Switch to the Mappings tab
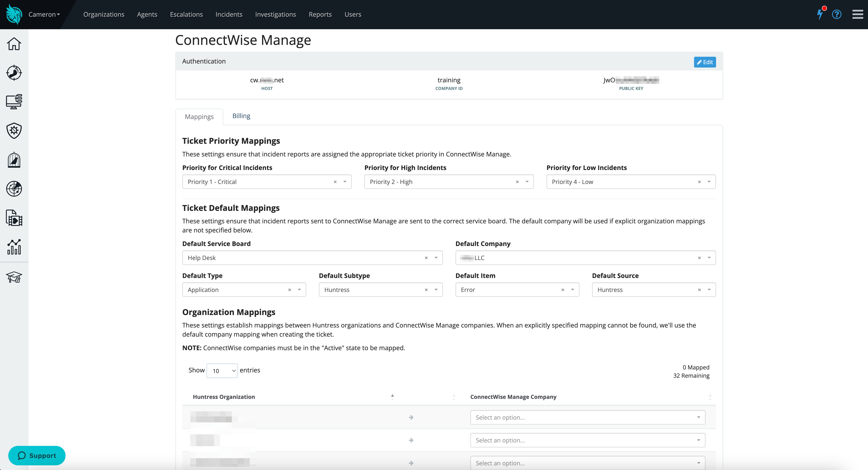This screenshot has height=470, width=868. (x=199, y=117)
